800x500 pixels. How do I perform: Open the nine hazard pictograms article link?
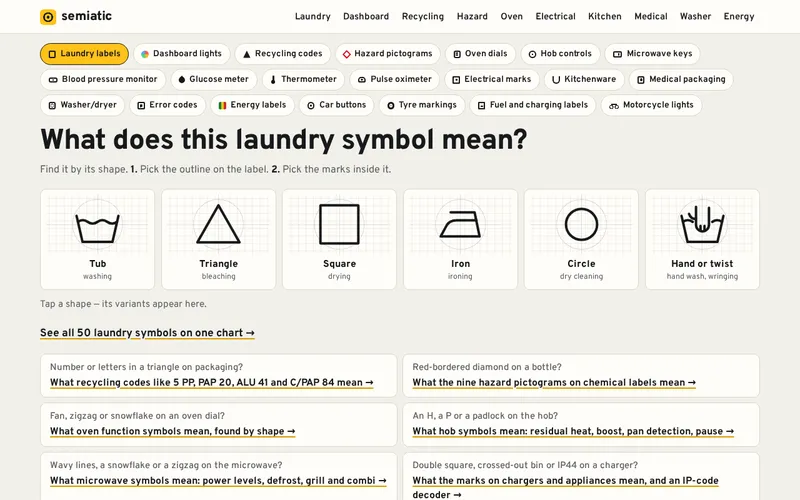(x=554, y=382)
